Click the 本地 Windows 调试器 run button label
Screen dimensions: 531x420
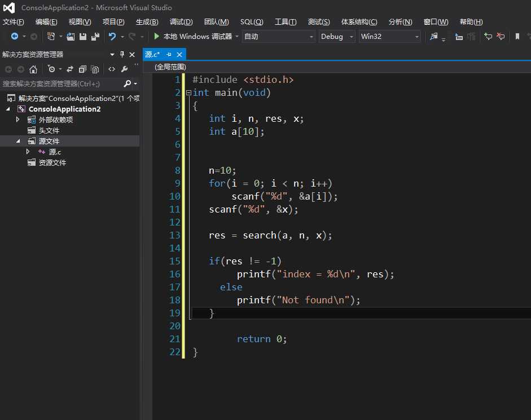pos(198,36)
